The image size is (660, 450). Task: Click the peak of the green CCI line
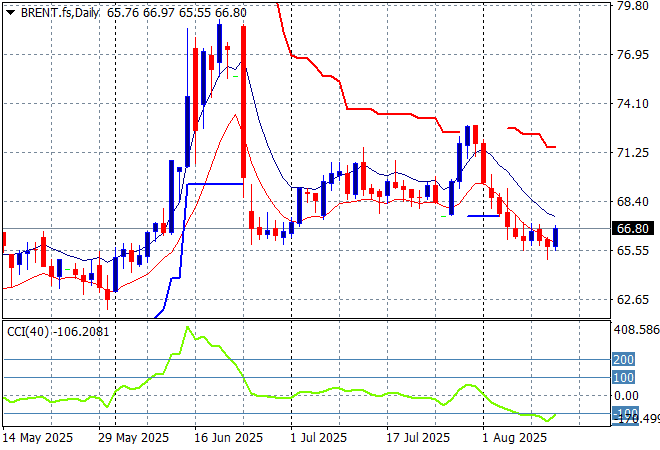click(x=187, y=328)
